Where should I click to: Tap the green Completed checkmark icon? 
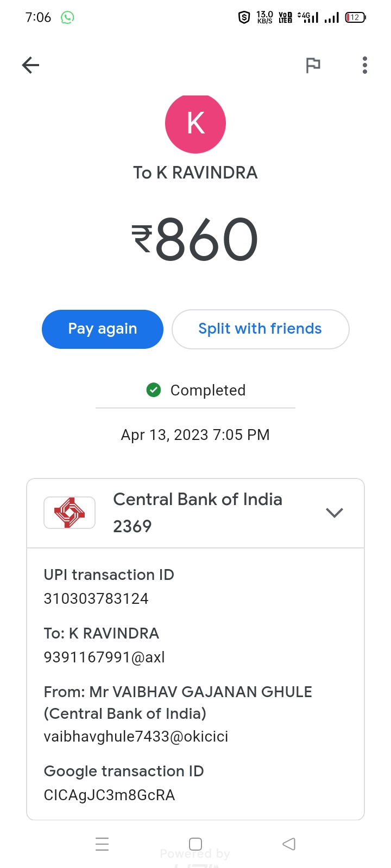pyautogui.click(x=154, y=390)
